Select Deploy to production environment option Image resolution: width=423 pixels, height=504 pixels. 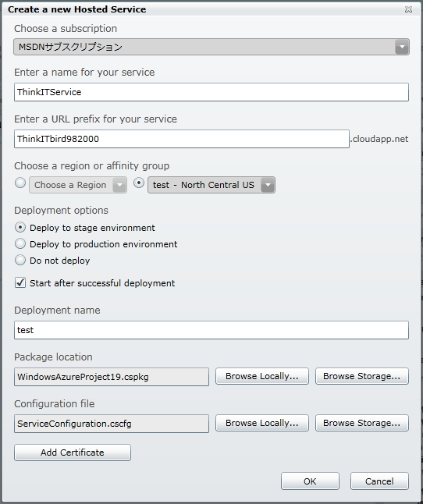coord(20,243)
